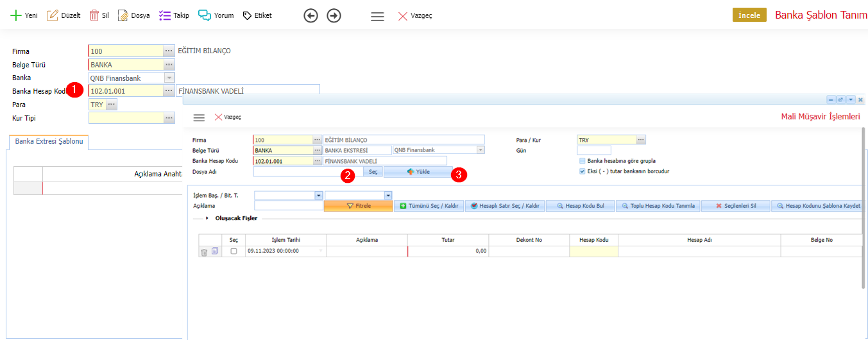Tick the Seç checkbox in grid row
The width and height of the screenshot is (868, 340).
tap(234, 251)
